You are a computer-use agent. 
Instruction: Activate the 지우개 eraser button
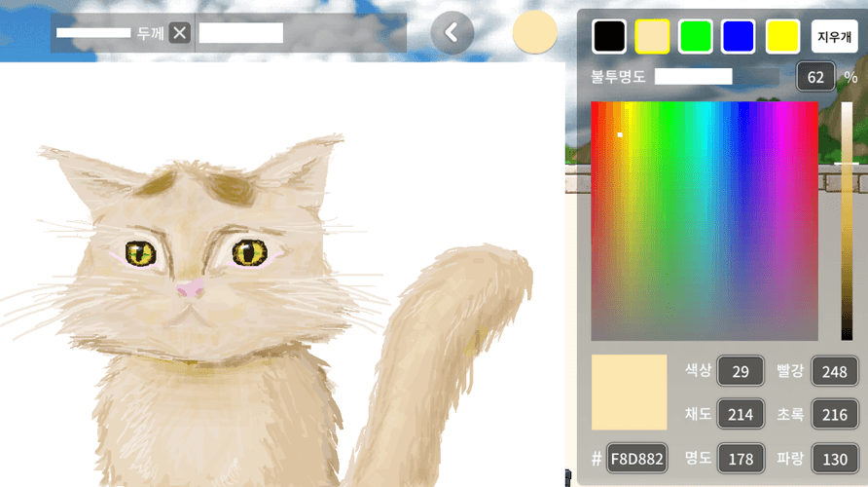pyautogui.click(x=834, y=37)
